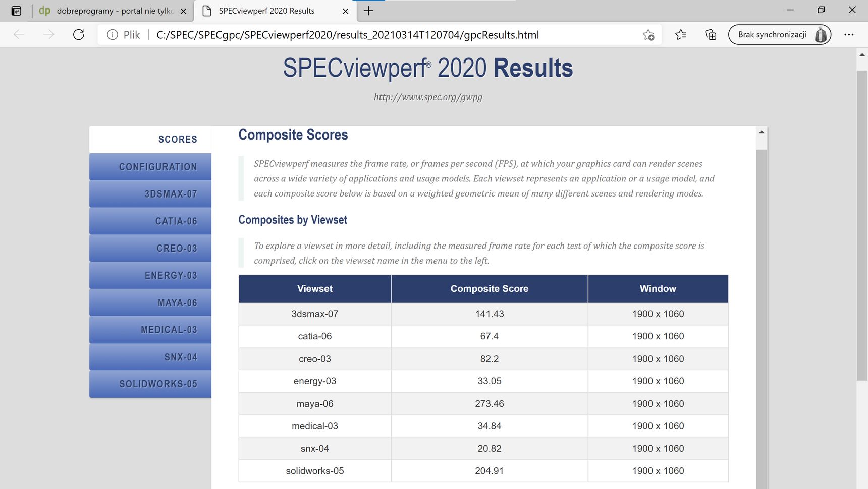Open the tab actions menu icon
The height and width of the screenshot is (489, 868).
pos(16,11)
